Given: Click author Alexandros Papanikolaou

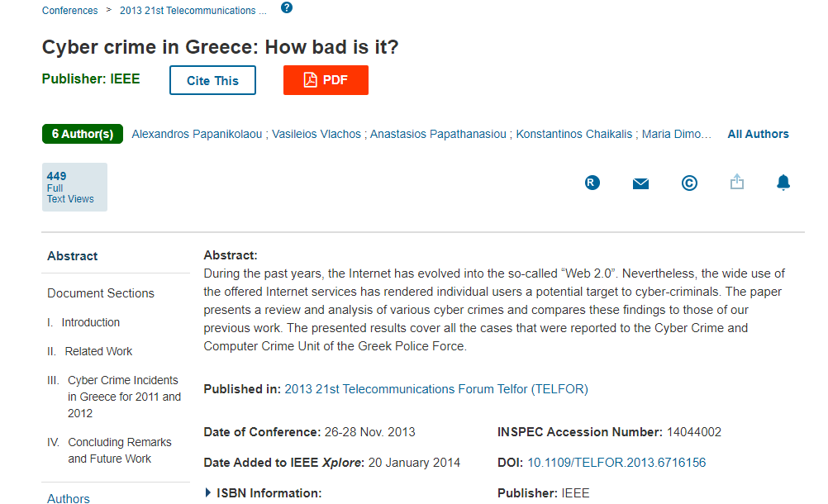Looking at the screenshot, I should (x=197, y=134).
